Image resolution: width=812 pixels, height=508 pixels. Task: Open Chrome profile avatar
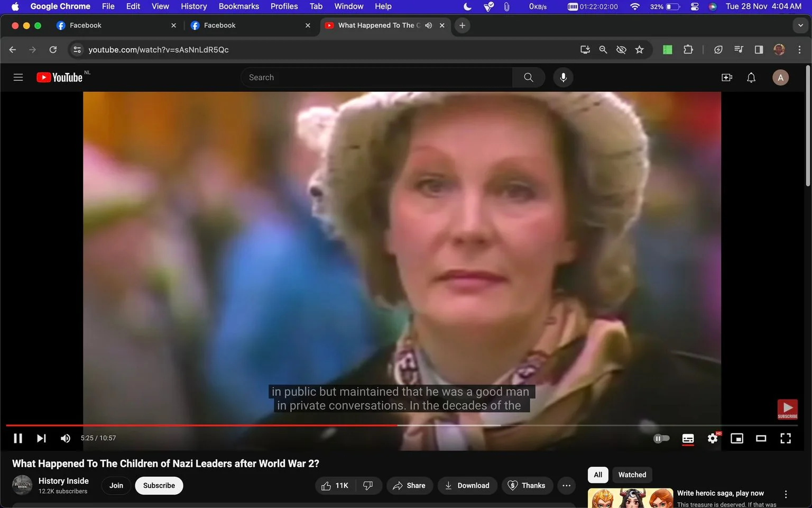[779, 50]
